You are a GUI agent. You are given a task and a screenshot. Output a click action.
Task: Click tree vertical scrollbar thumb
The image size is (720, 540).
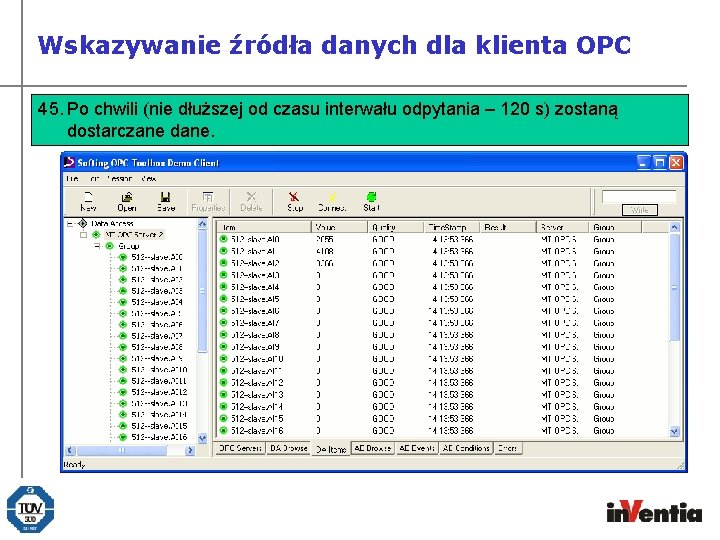pyautogui.click(x=202, y=291)
